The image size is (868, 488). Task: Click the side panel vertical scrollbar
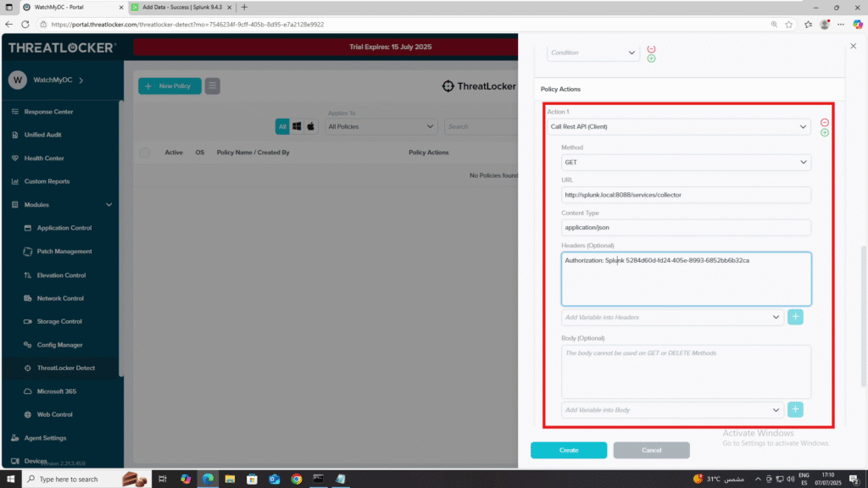(x=864, y=315)
